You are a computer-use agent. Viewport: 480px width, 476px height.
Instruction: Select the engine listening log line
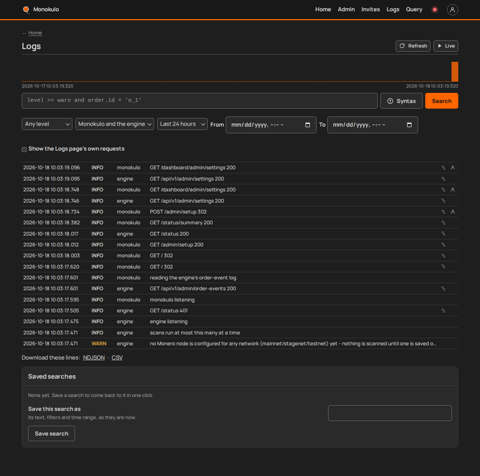[x=239, y=322]
